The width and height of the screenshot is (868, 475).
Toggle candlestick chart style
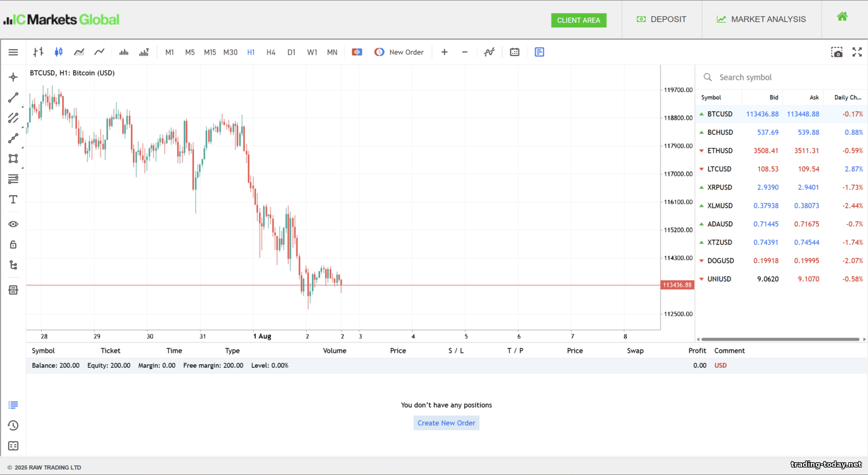click(58, 52)
